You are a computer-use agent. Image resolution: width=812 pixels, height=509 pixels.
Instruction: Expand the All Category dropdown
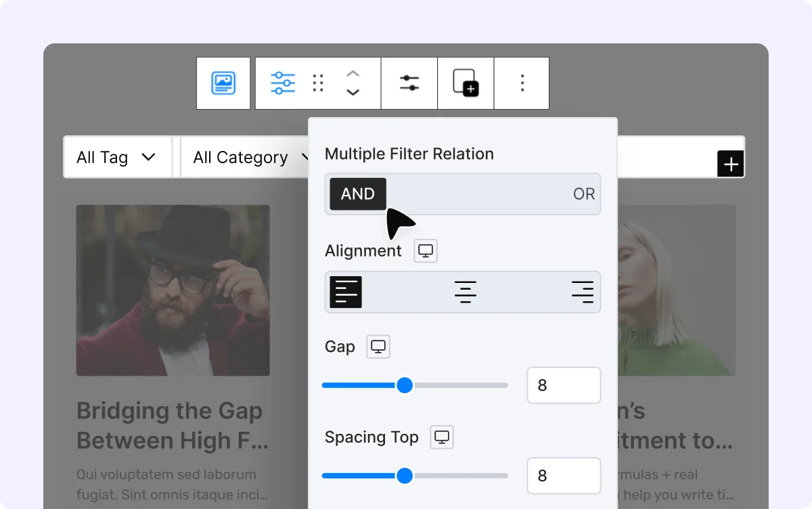244,158
